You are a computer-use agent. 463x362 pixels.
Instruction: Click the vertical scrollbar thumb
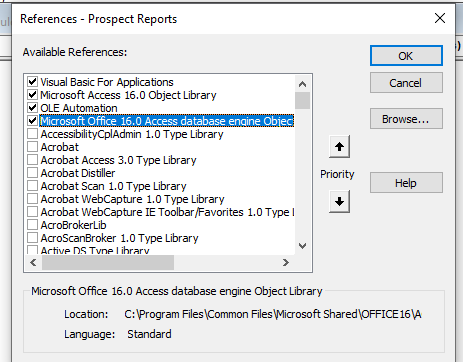tap(302, 100)
